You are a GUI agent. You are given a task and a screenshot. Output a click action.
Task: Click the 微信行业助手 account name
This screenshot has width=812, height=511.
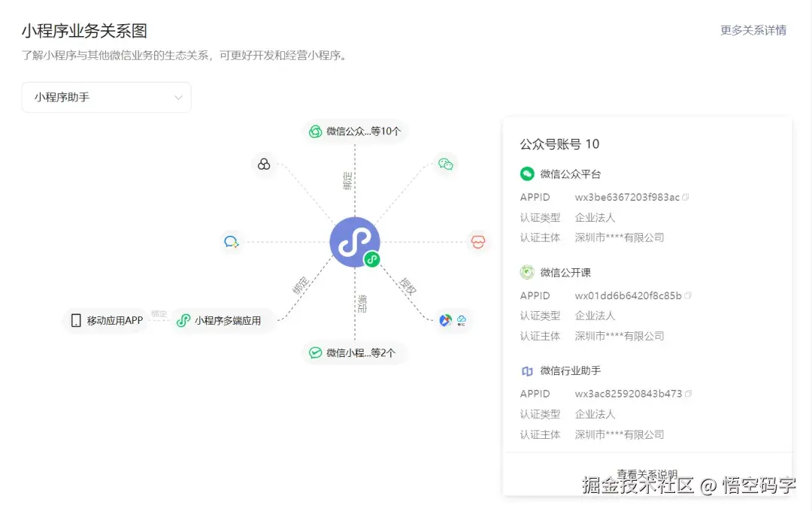click(x=570, y=370)
